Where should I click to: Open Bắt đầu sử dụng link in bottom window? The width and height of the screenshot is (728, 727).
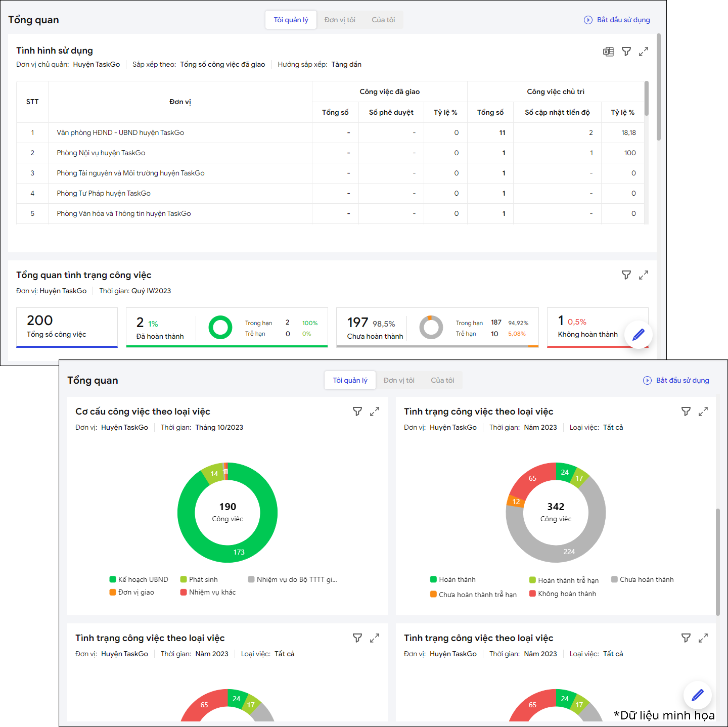coord(682,380)
